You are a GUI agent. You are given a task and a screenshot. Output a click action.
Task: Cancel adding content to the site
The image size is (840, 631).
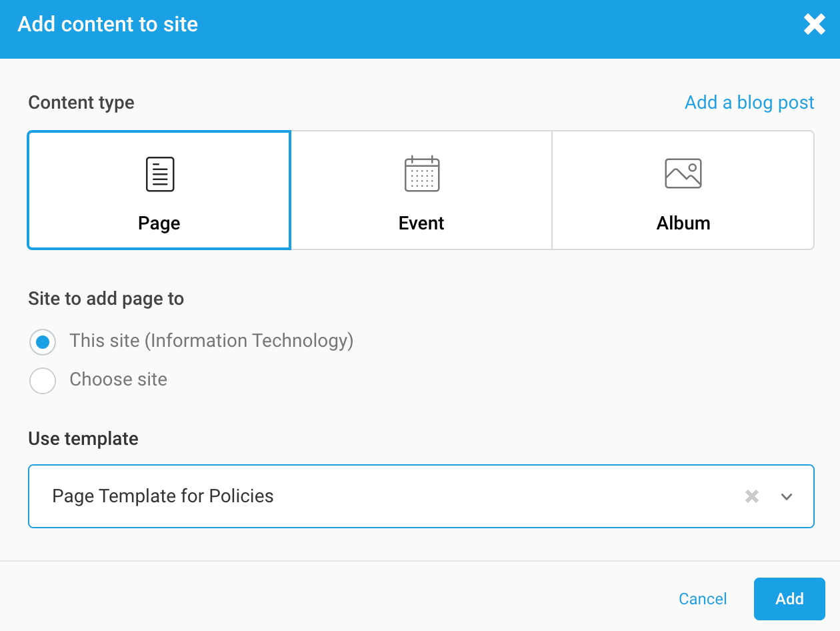click(703, 598)
